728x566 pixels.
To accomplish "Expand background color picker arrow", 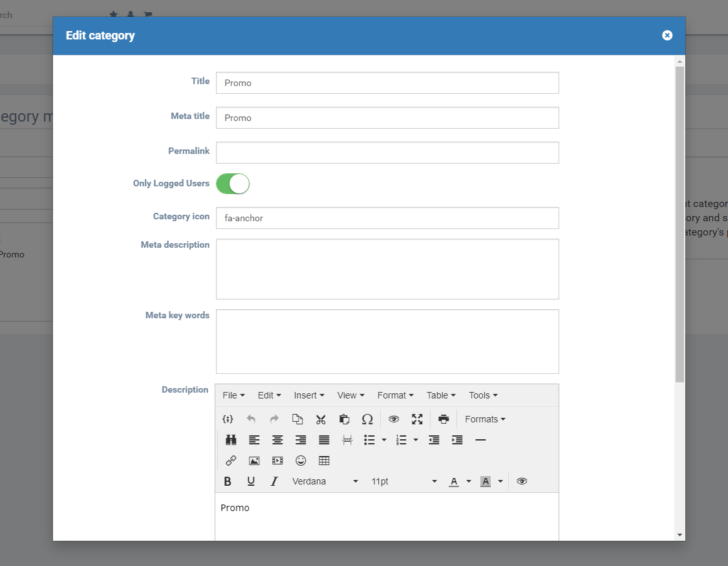I will tap(500, 481).
